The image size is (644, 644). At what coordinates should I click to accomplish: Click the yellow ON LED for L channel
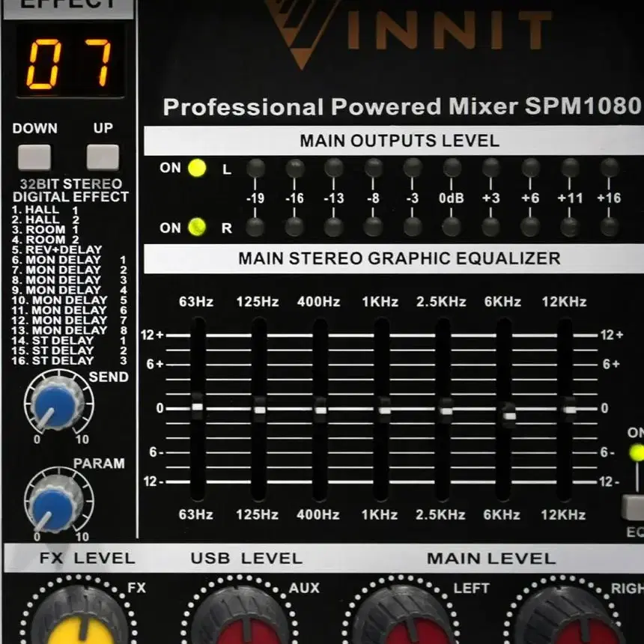pos(197,168)
